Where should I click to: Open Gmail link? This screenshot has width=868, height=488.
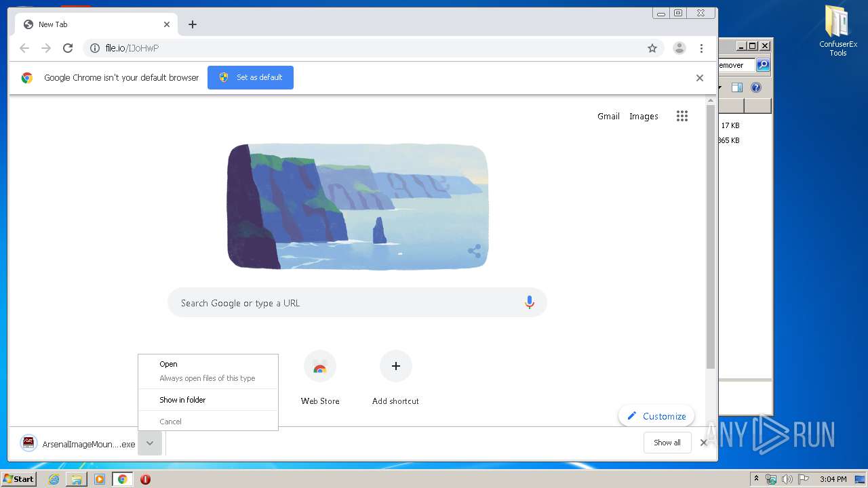[x=608, y=116]
